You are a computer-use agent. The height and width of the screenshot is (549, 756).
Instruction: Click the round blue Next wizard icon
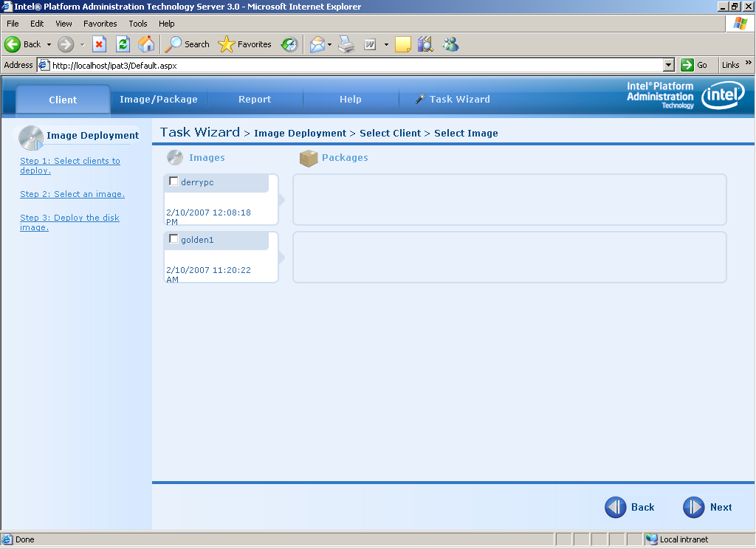pos(694,507)
